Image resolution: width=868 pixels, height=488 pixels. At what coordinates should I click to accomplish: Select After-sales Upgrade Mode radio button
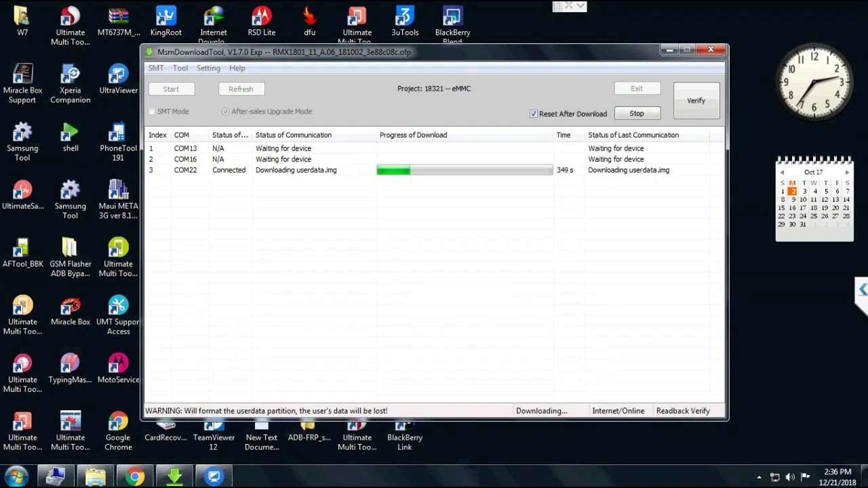tap(225, 111)
